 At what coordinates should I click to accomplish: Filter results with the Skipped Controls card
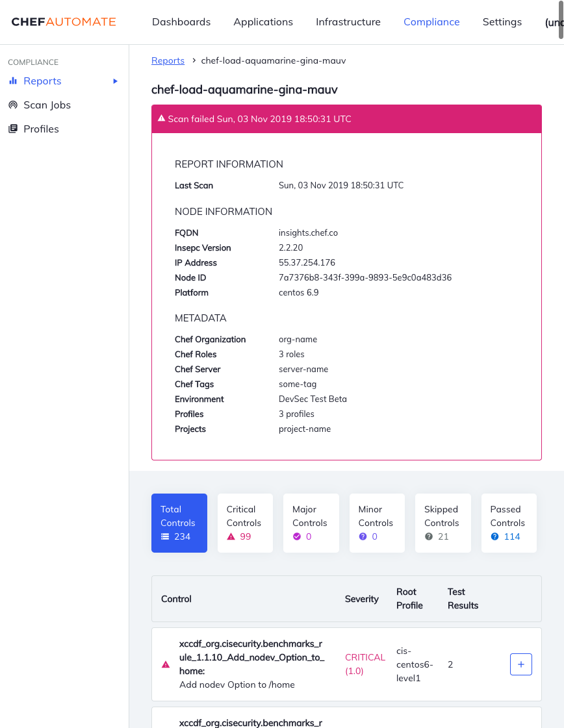coord(442,523)
